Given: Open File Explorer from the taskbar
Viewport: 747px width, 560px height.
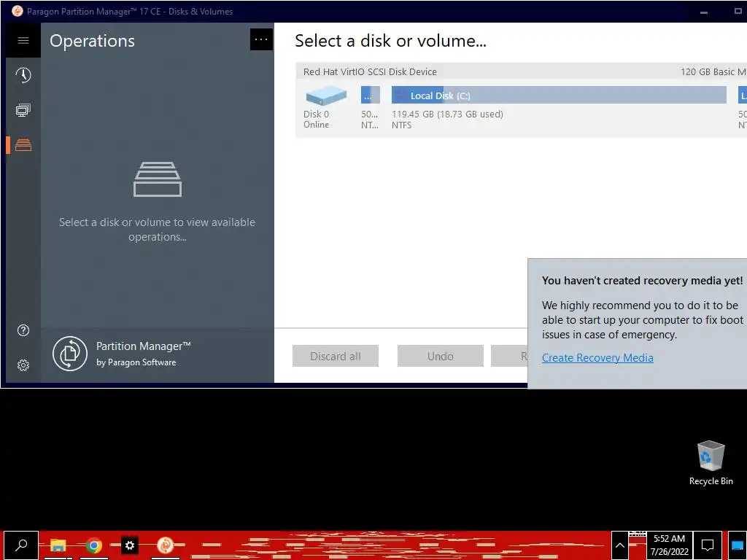Looking at the screenshot, I should (x=58, y=545).
